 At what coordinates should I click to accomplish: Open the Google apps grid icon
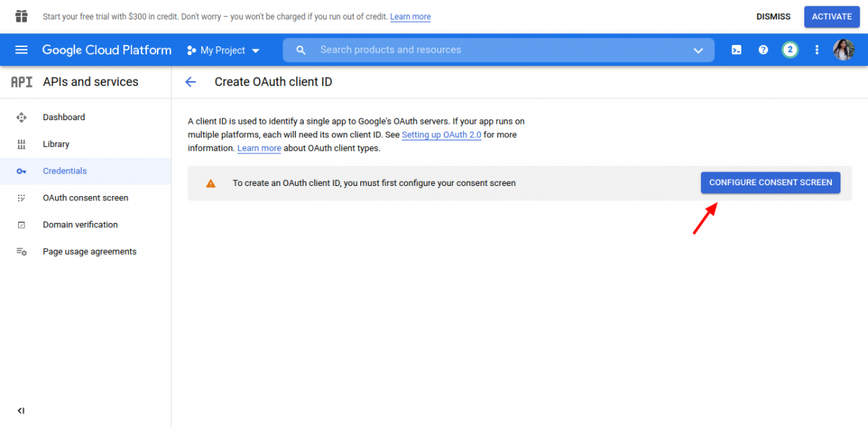(20, 15)
